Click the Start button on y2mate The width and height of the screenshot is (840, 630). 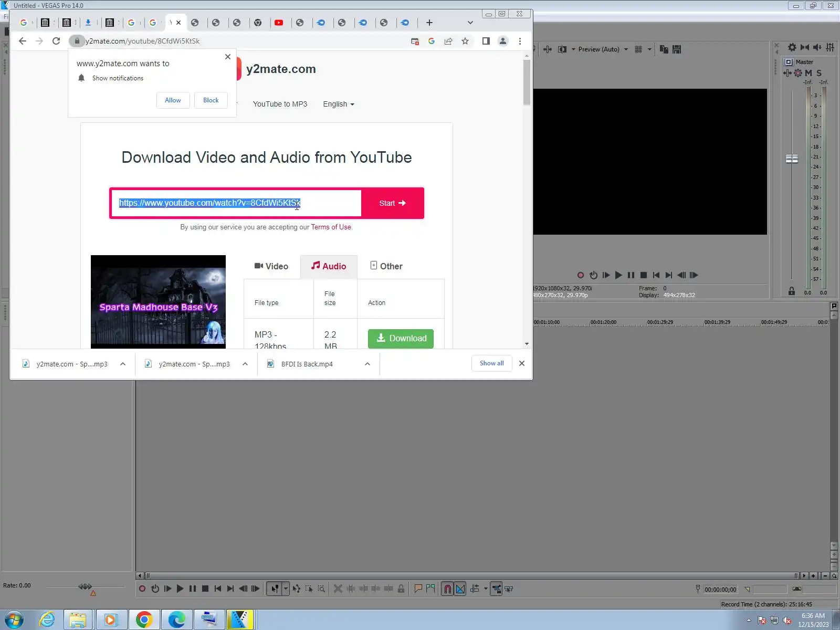[392, 203]
